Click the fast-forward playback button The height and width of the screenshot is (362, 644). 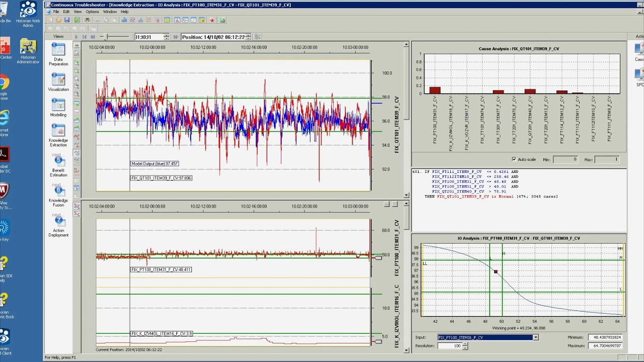175,37
